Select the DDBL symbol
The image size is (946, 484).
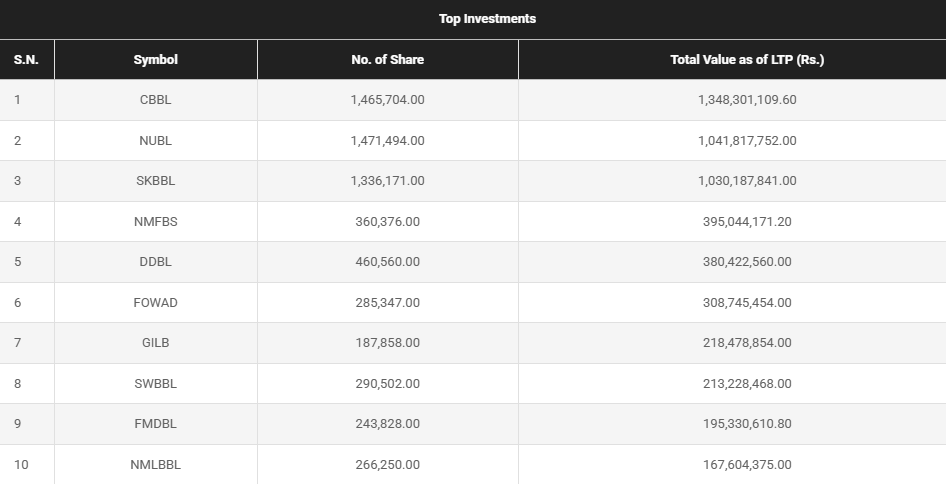pyautogui.click(x=155, y=262)
